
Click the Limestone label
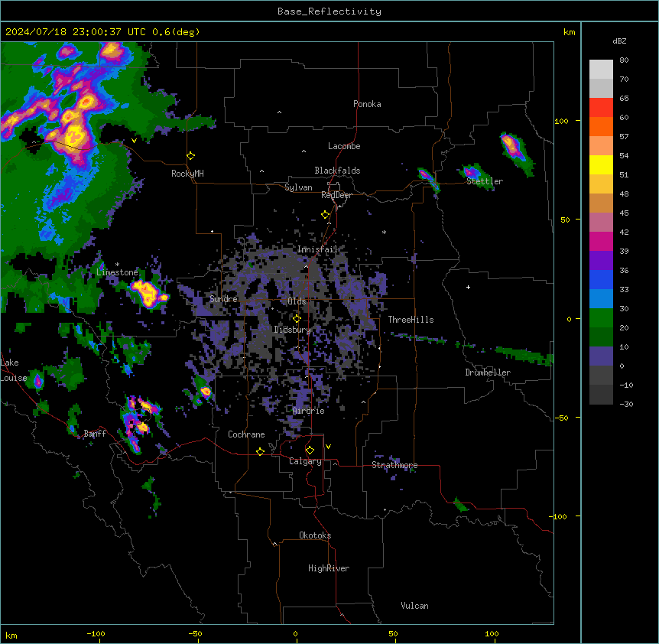[x=117, y=272]
